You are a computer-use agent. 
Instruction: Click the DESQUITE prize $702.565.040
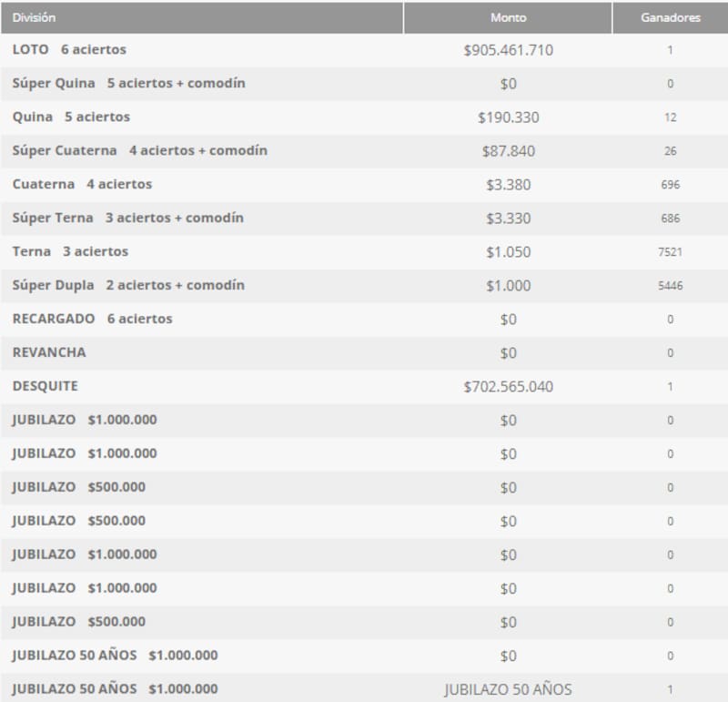[510, 385]
